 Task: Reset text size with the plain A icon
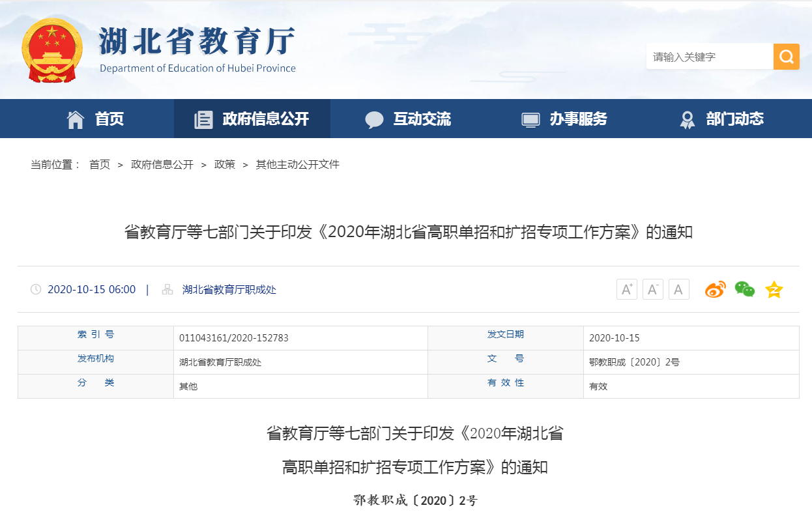(678, 289)
